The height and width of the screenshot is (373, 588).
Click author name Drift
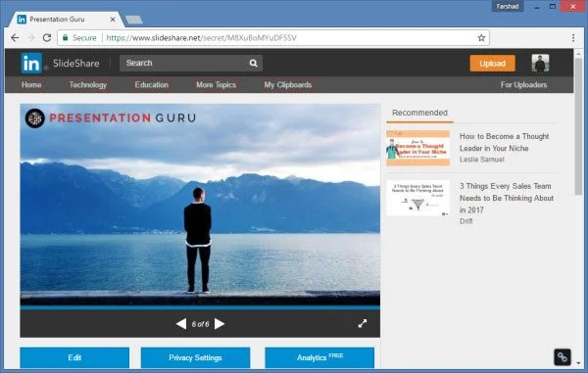[x=465, y=221]
